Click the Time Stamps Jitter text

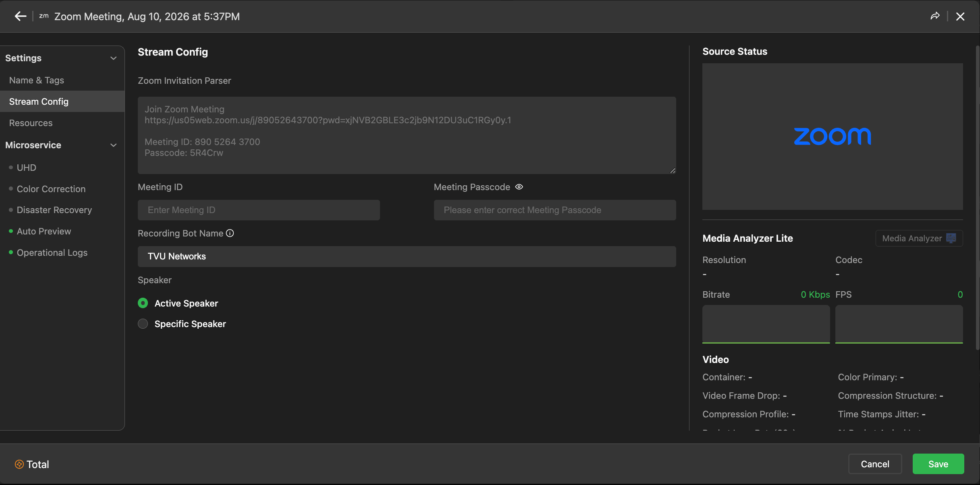[882, 414]
